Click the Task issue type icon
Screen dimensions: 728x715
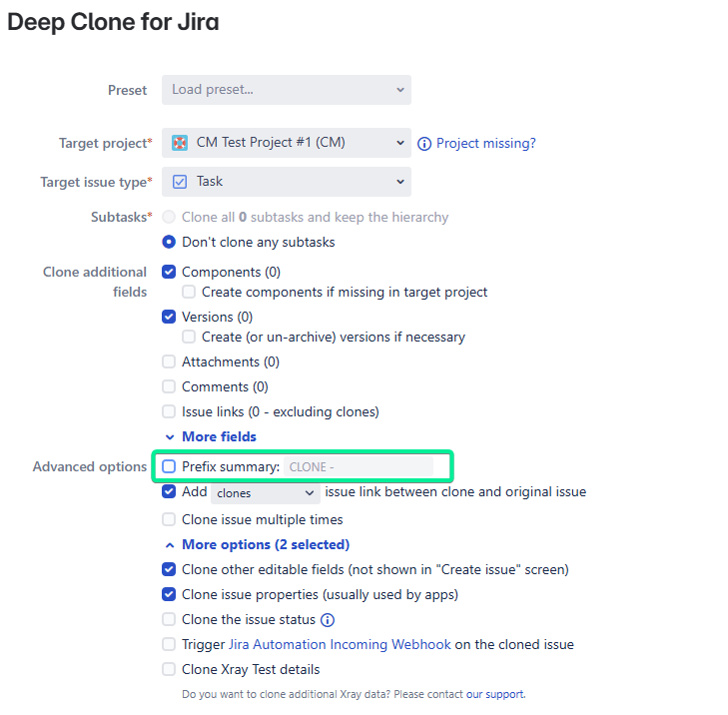pyautogui.click(x=179, y=182)
